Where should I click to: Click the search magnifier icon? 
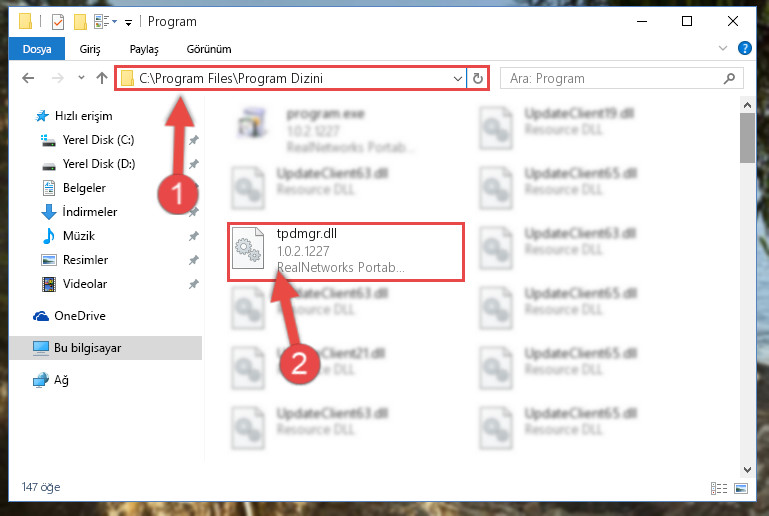click(x=729, y=78)
